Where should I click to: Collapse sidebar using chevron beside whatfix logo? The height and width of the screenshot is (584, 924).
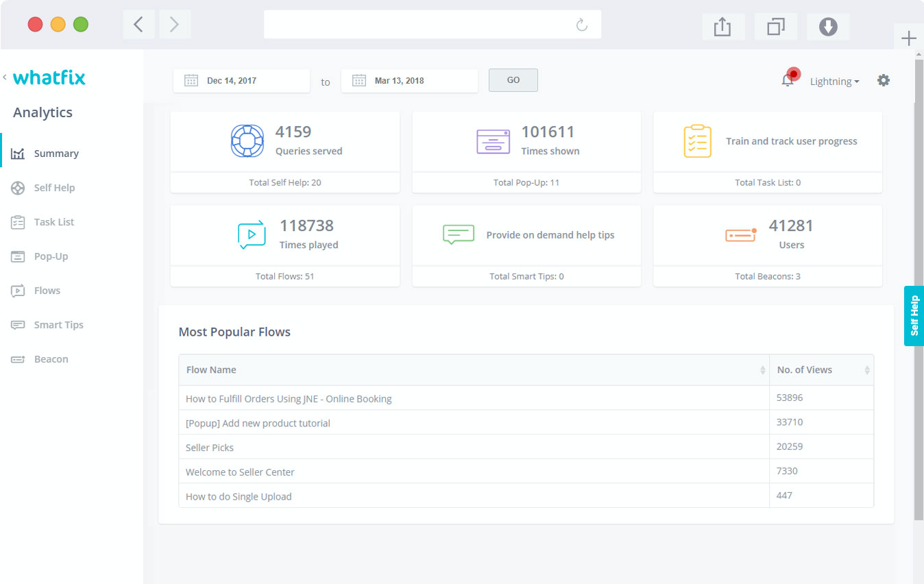(x=5, y=77)
